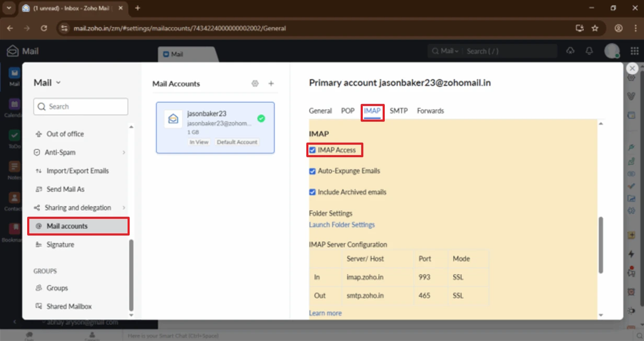Screen dimensions: 644x341
Task: Open the user profile avatar
Action: (x=612, y=51)
